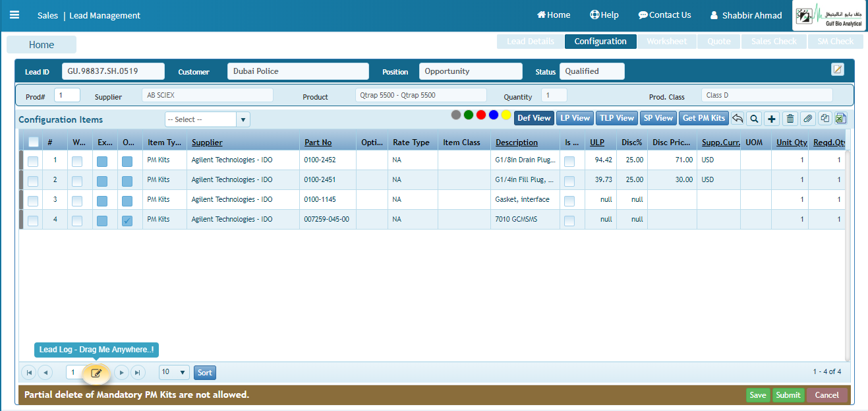The height and width of the screenshot is (411, 868).
Task: Open the Lead Log pencil icon
Action: pyautogui.click(x=96, y=373)
